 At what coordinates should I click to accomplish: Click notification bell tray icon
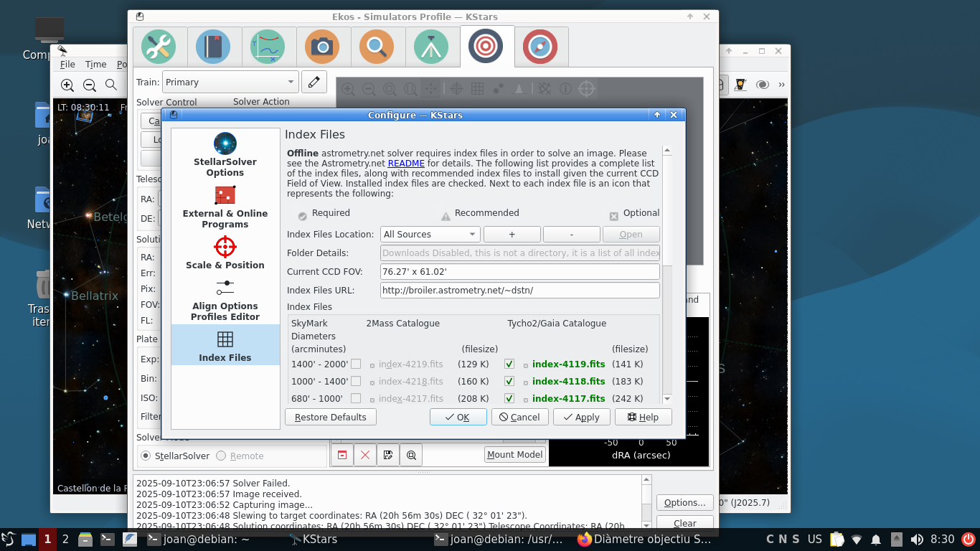pyautogui.click(x=876, y=539)
